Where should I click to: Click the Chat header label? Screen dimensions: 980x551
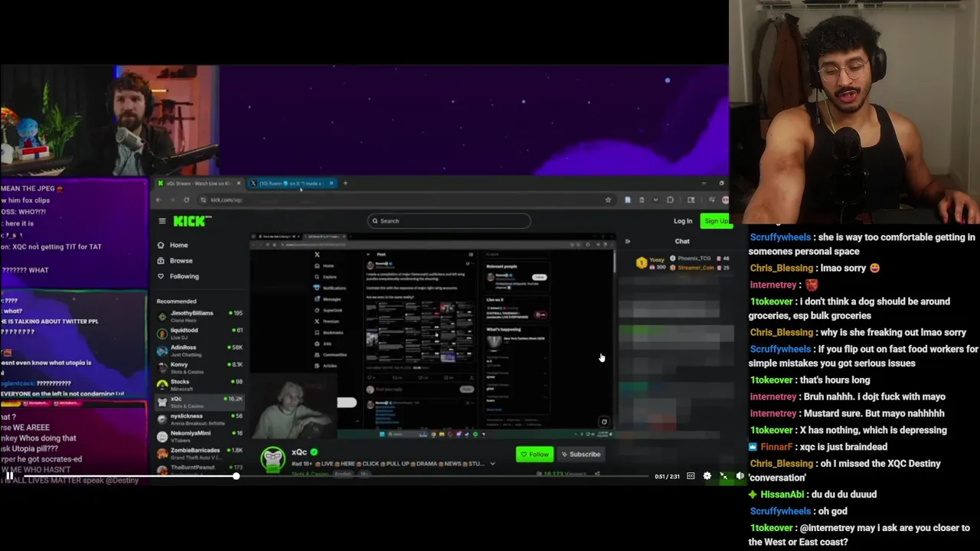pyautogui.click(x=681, y=242)
